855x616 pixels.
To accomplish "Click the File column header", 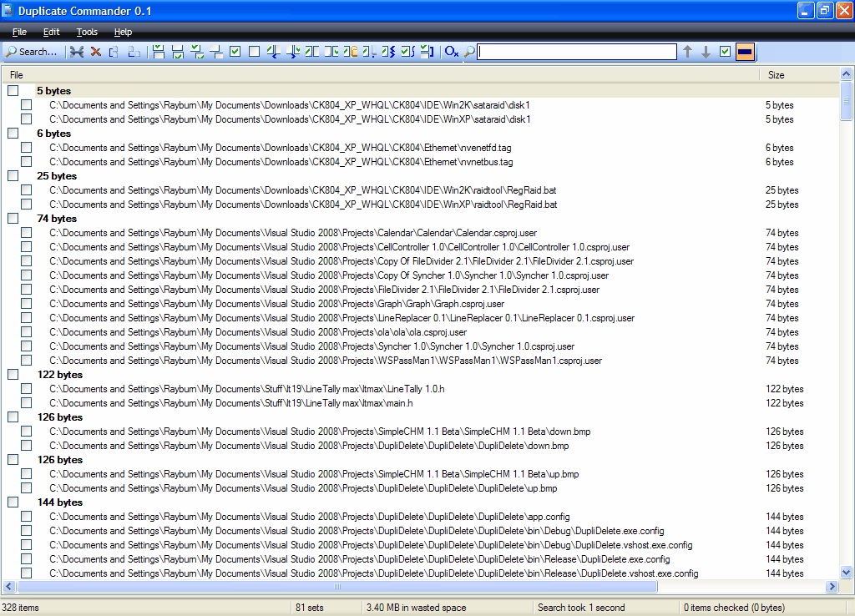I will tap(381, 74).
